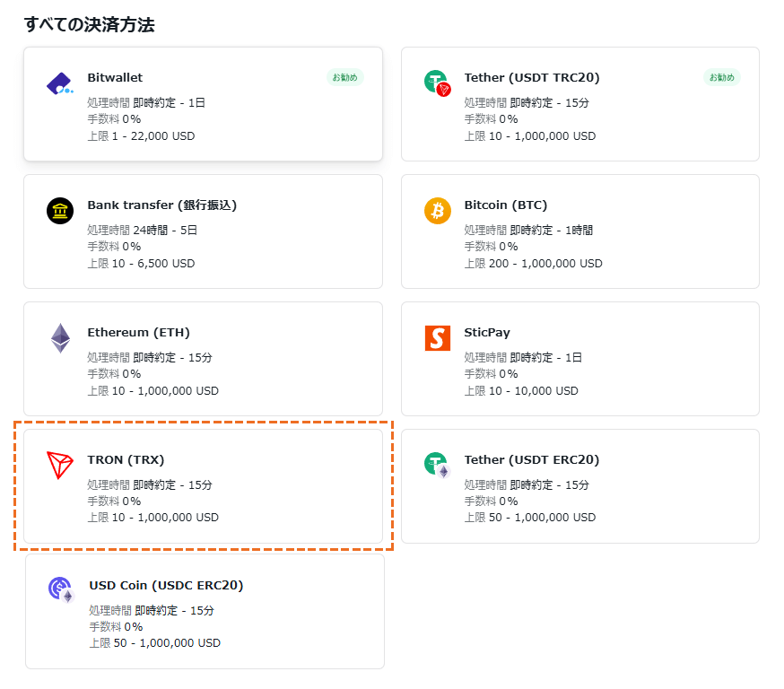Click USD Coin processing time 15分

152,610
